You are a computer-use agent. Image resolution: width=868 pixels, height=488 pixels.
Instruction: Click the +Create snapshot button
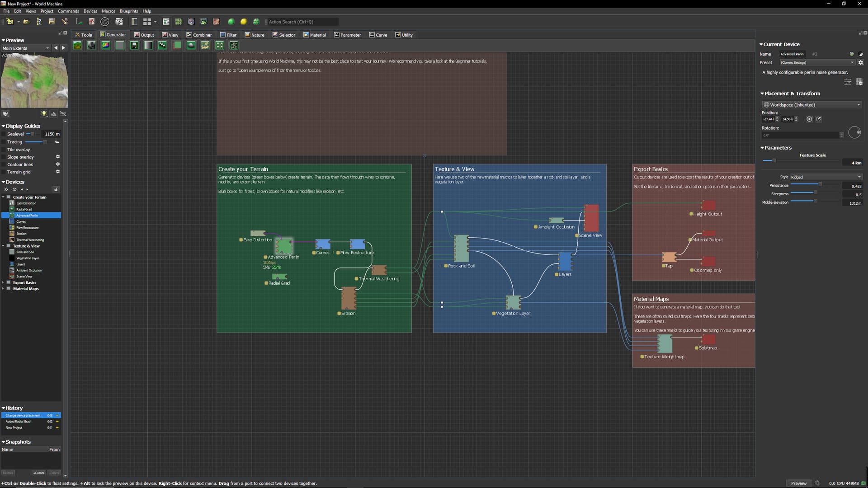click(39, 473)
